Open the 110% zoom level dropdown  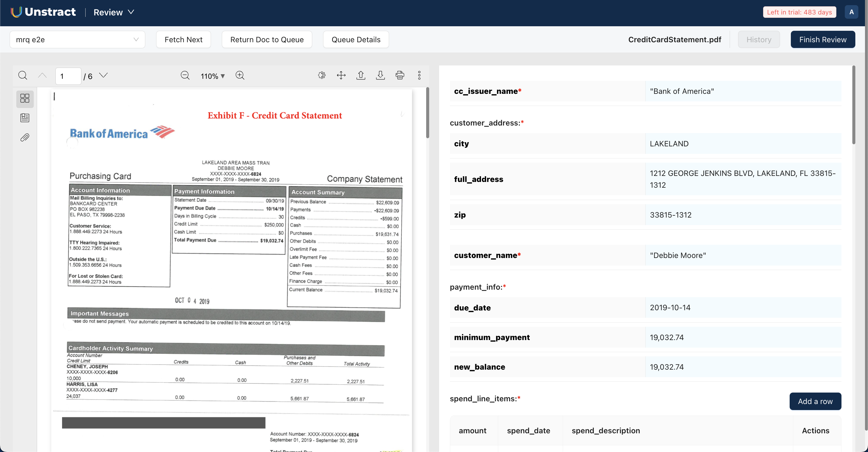(212, 76)
